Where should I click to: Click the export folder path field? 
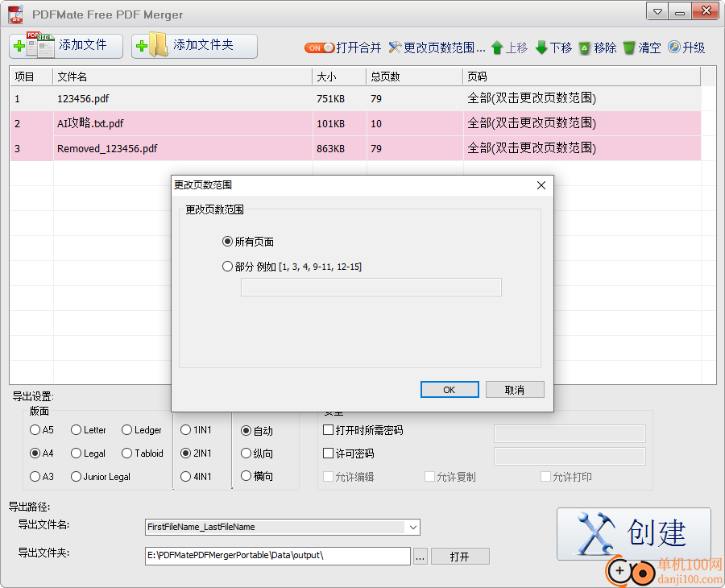pyautogui.click(x=277, y=556)
